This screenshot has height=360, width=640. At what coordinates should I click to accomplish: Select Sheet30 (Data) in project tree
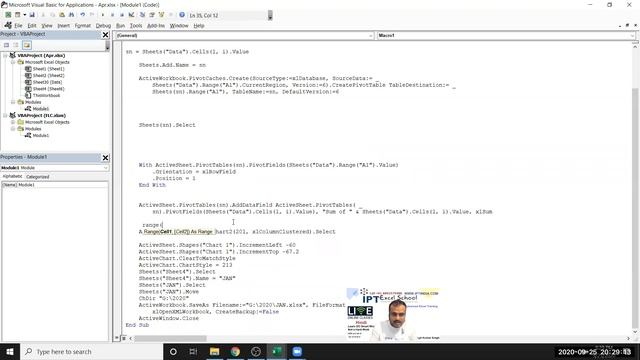47,82
